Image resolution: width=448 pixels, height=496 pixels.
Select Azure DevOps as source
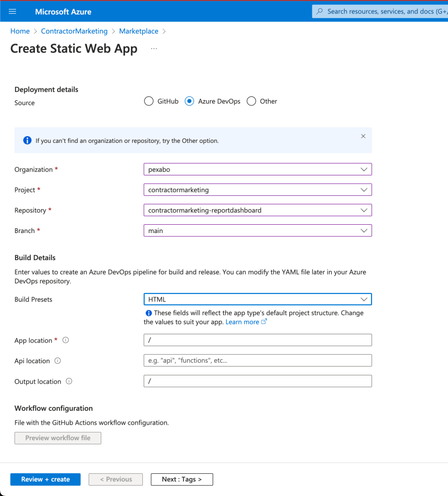click(x=189, y=101)
